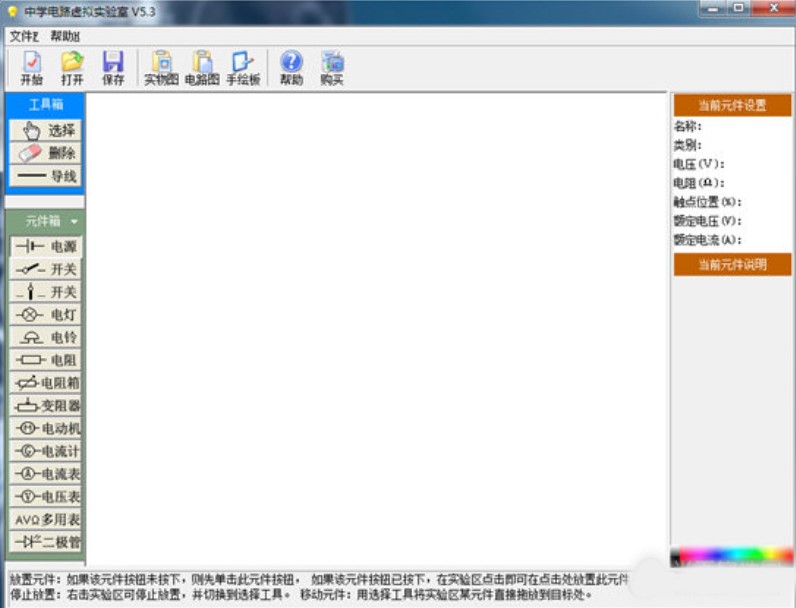Select the 电流计 galvanometer component

coord(45,451)
